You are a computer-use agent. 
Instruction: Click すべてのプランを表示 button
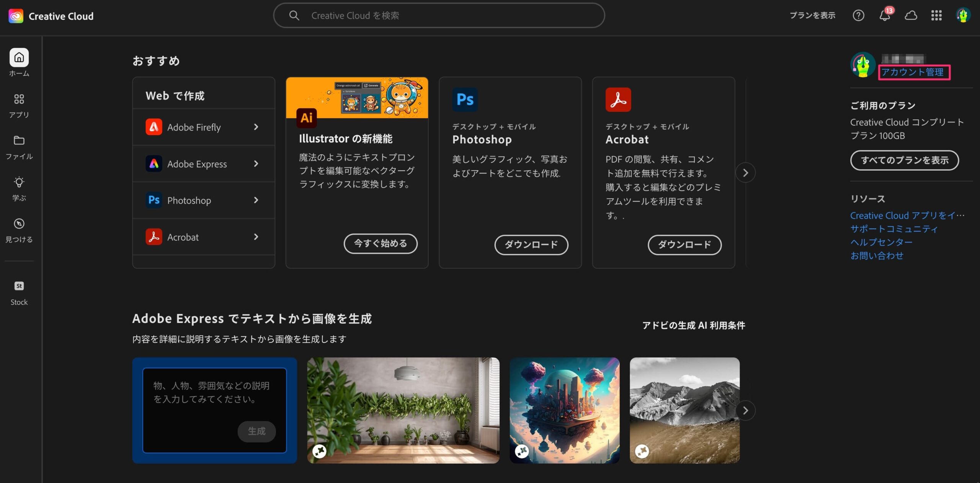[905, 160]
